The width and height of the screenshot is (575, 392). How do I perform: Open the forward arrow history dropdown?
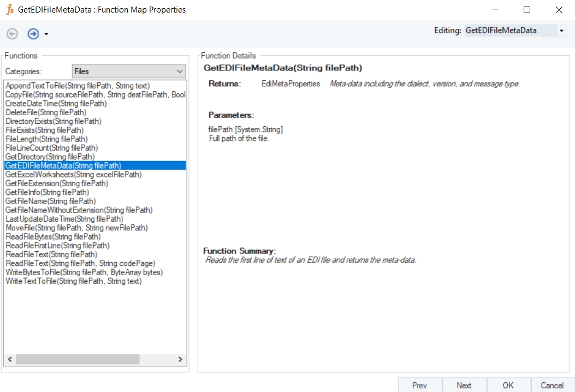pyautogui.click(x=46, y=34)
